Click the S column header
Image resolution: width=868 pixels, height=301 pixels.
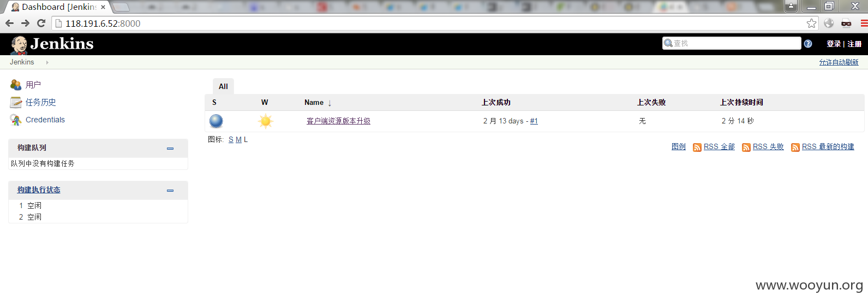(x=214, y=103)
